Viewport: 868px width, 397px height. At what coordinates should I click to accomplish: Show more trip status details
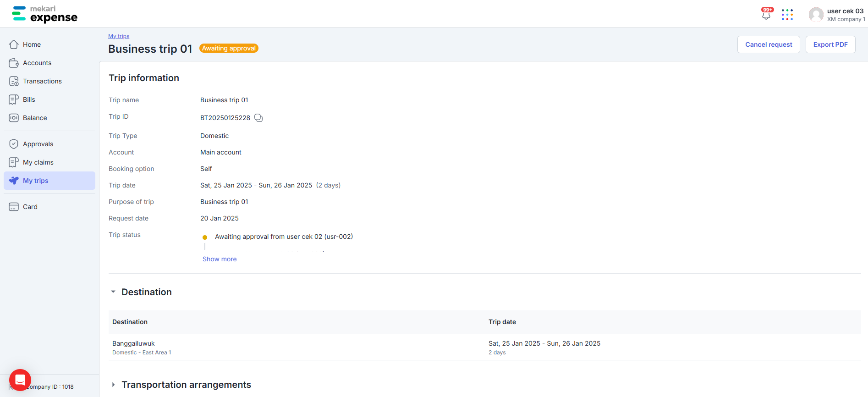click(220, 259)
